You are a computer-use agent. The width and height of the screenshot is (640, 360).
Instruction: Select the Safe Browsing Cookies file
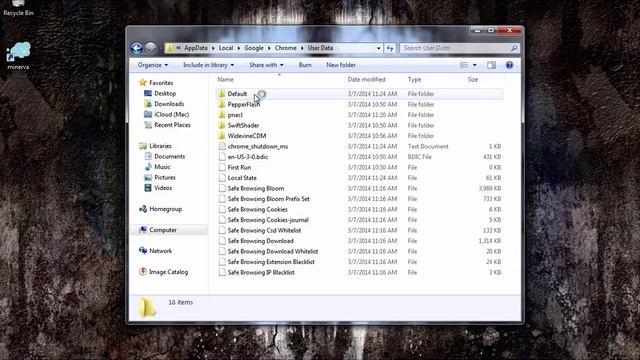pyautogui.click(x=258, y=209)
